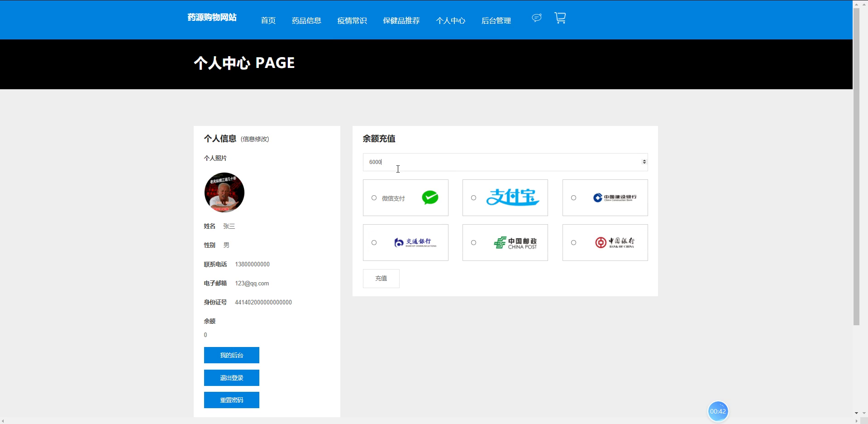This screenshot has width=868, height=424.
Task: Click the horizontal scrollbar left arrow
Action: (x=3, y=421)
